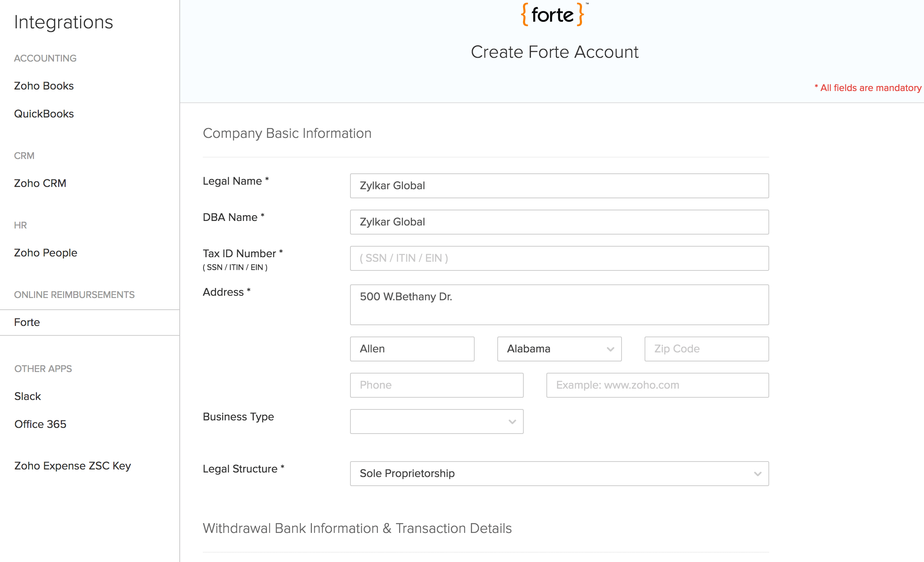Click the Address field
Screen dimensions: 924x562
(559, 304)
